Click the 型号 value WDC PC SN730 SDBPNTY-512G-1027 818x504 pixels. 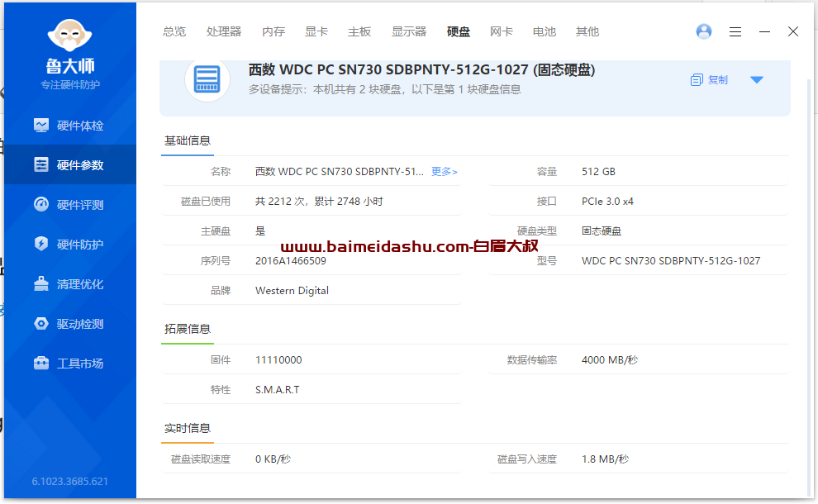tap(671, 261)
